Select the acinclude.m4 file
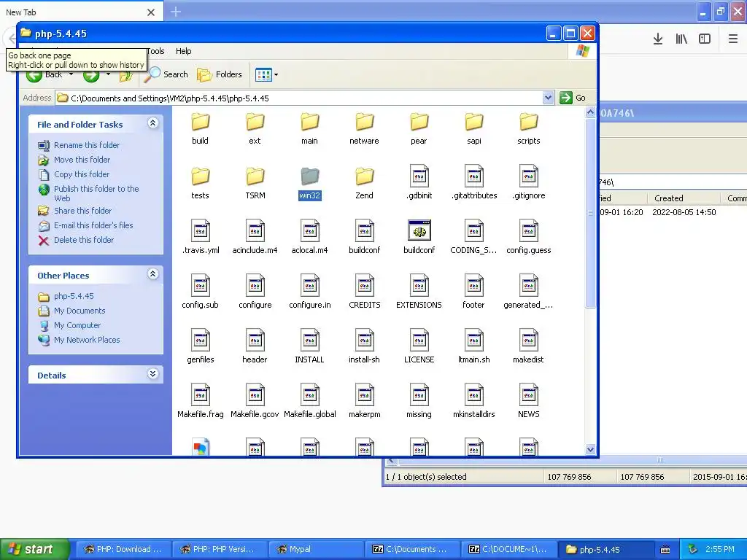This screenshot has height=560, width=747. 255,237
